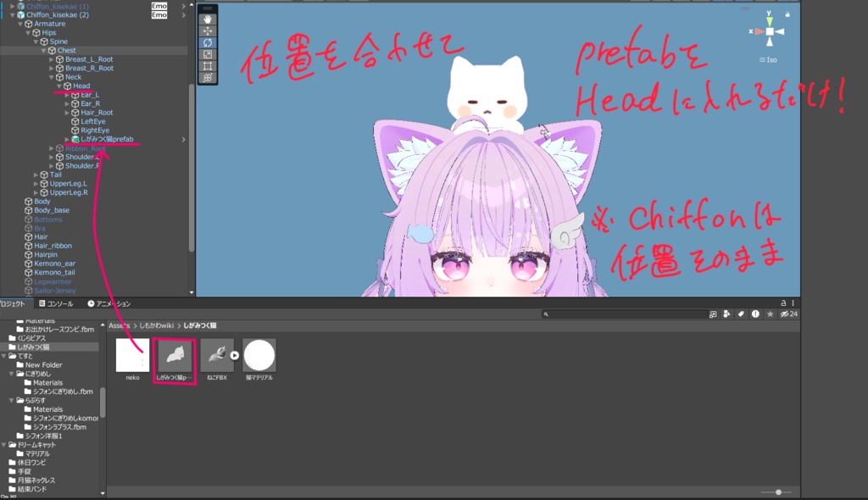
Task: Open the Project panel three-dot menu
Action: [793, 303]
